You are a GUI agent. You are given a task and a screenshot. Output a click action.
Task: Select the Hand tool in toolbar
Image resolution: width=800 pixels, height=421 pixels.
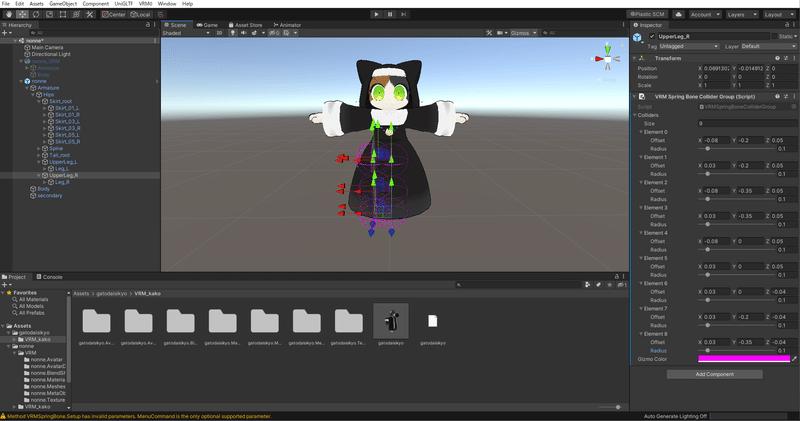[9, 14]
